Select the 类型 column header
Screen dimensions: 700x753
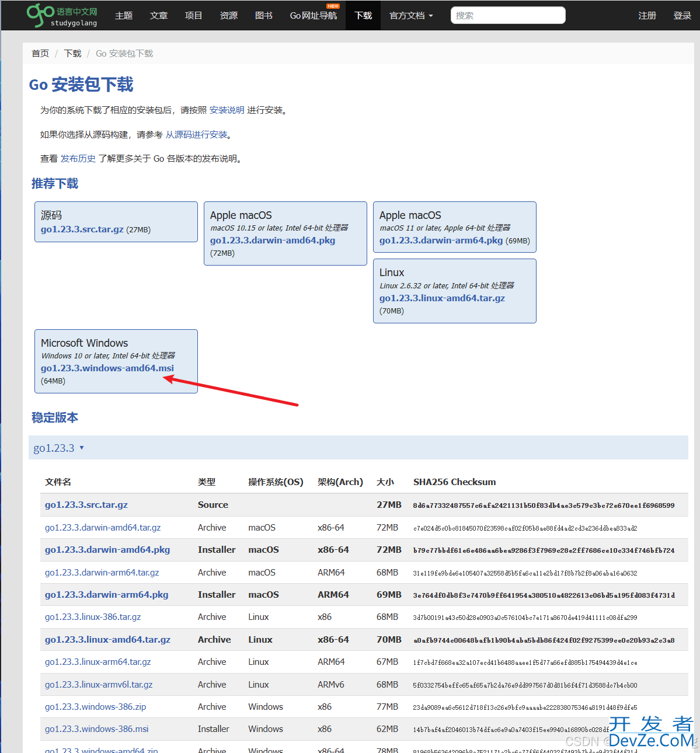[207, 482]
